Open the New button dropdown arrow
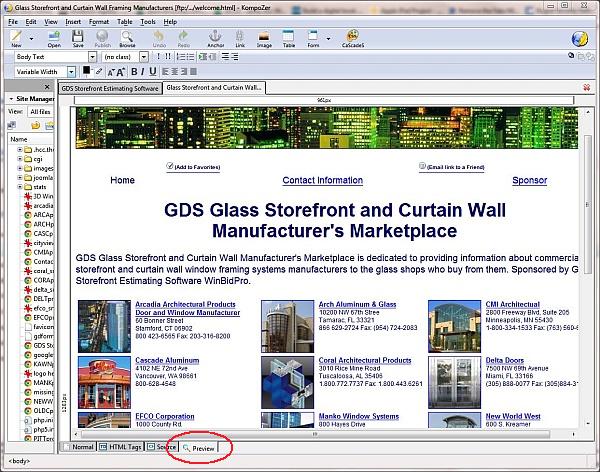Viewport: 600px width, 472px height. coord(31,39)
